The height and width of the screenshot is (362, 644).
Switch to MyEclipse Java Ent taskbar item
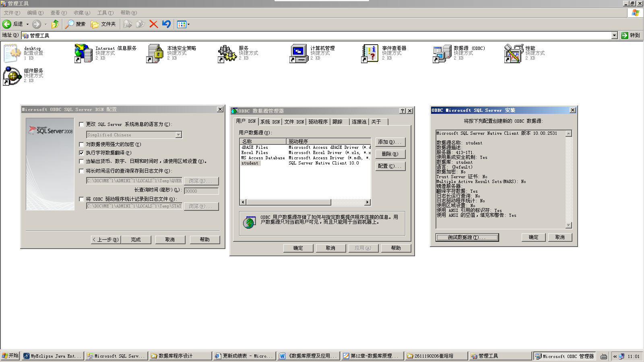click(x=53, y=356)
